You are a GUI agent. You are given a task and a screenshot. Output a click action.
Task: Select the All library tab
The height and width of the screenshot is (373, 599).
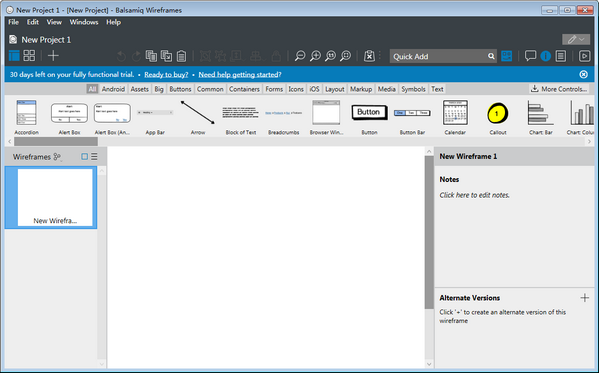point(92,89)
